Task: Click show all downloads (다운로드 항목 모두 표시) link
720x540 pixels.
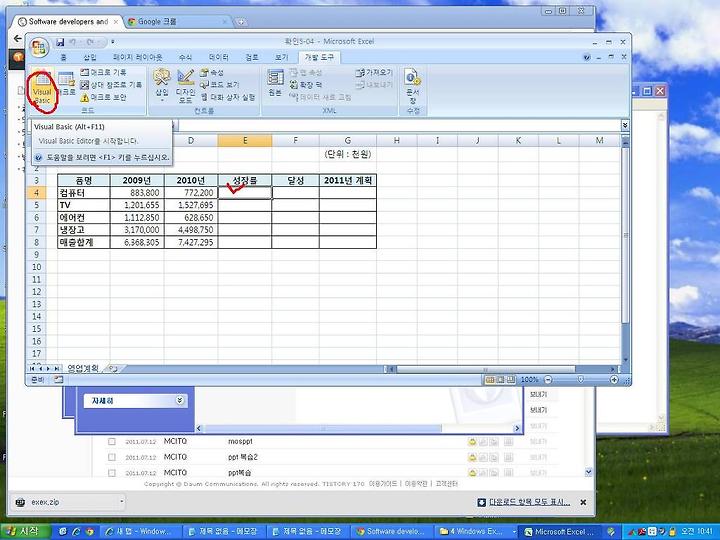Action: tap(529, 502)
